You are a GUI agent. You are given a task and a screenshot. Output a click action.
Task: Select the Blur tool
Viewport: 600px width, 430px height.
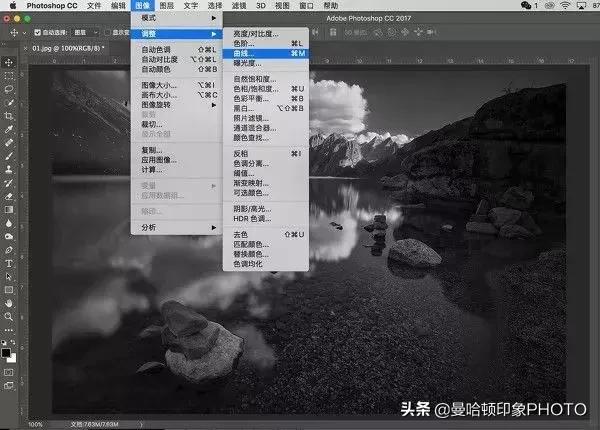9,223
